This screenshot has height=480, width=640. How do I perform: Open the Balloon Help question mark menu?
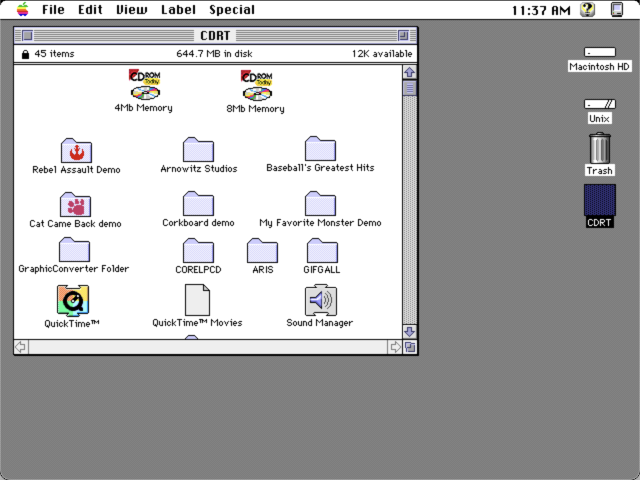(588, 9)
